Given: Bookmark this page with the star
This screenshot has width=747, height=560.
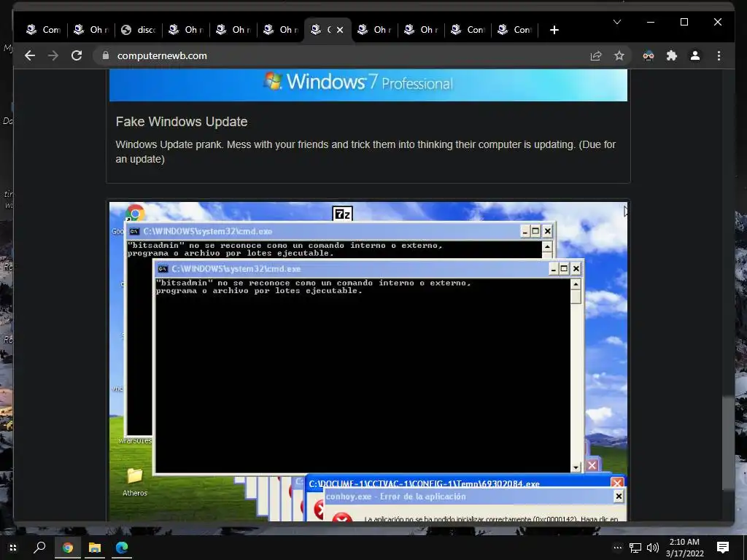Looking at the screenshot, I should [619, 55].
